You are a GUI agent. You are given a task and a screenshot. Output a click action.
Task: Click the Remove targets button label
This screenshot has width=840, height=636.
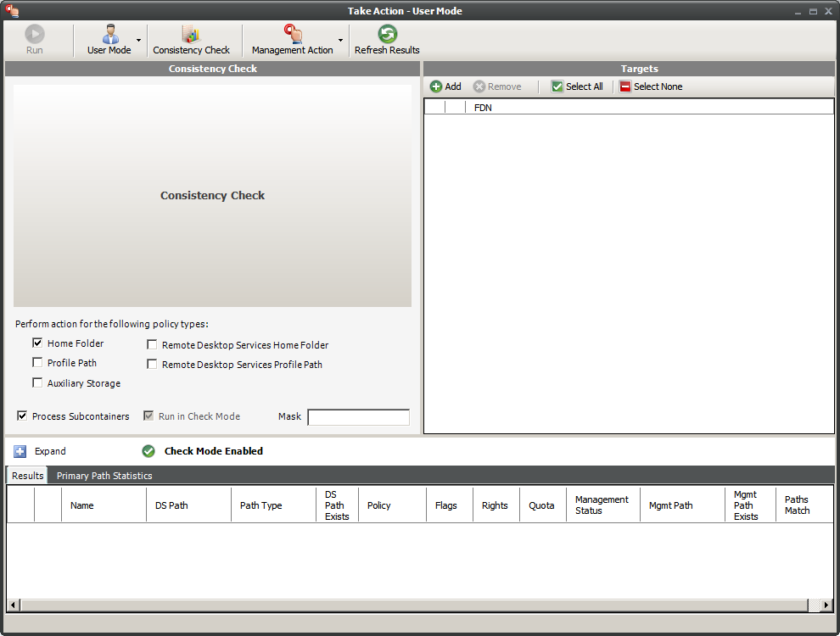click(x=504, y=86)
